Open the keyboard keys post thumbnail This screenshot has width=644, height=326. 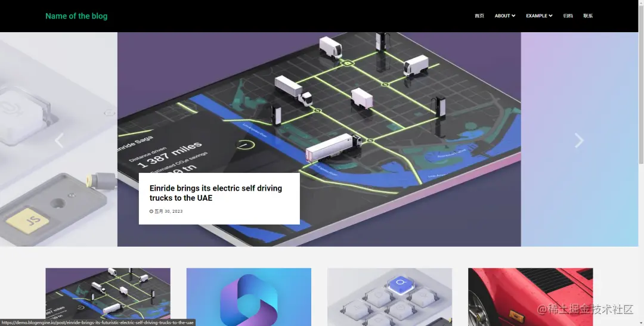(x=390, y=297)
